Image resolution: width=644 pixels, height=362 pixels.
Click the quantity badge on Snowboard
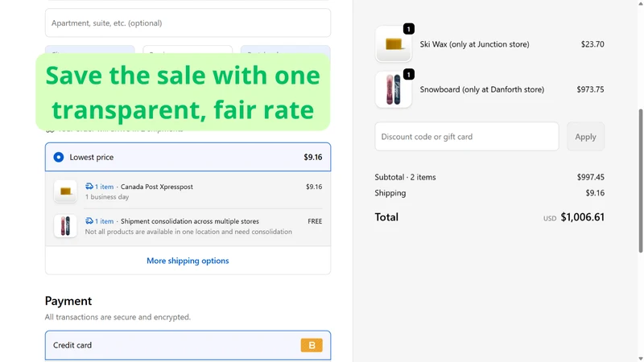409,74
